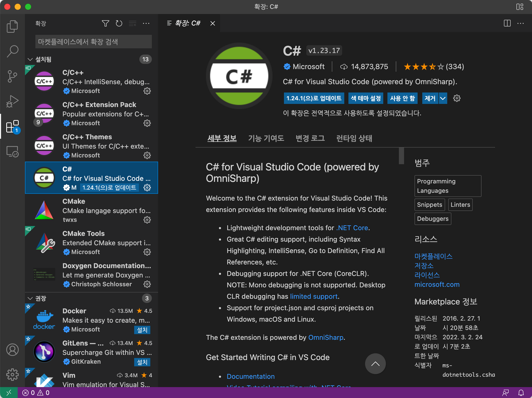Viewport: 532px width, 398px height.
Task: Open editor more actions menu
Action: click(x=520, y=23)
